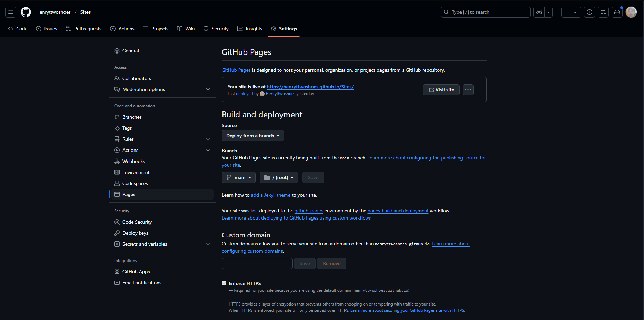The image size is (644, 320).
Task: Open the Settings tab
Action: (x=284, y=29)
